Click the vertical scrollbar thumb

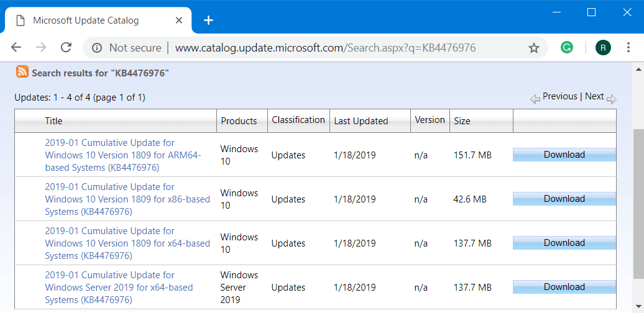[x=638, y=204]
